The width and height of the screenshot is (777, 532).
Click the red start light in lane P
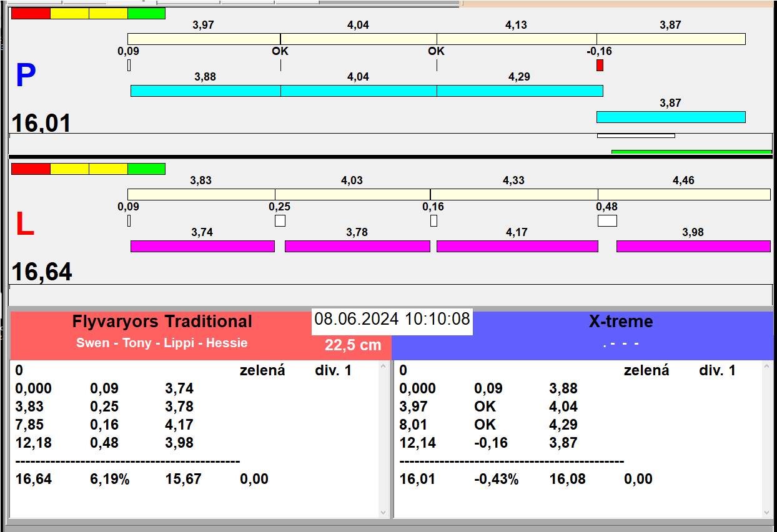click(31, 13)
